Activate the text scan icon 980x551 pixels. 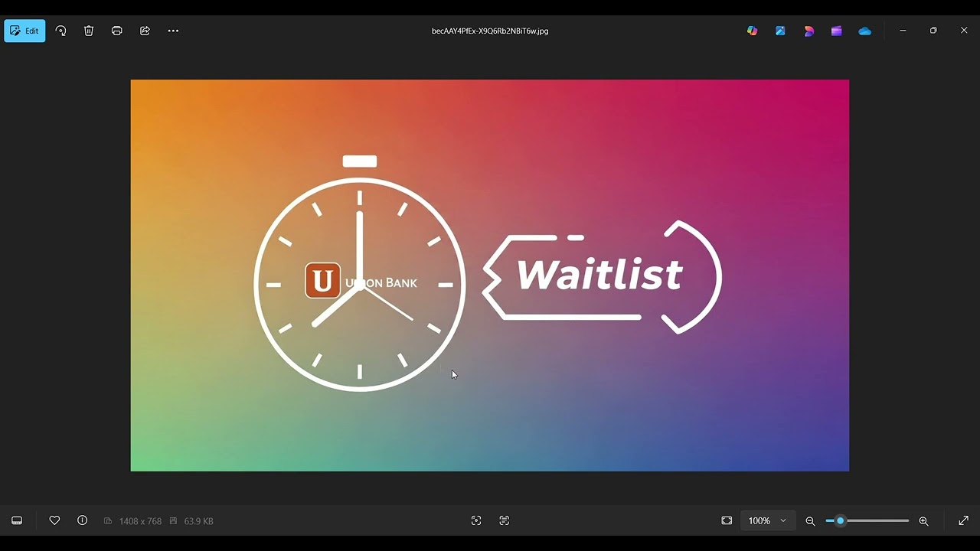pos(505,520)
